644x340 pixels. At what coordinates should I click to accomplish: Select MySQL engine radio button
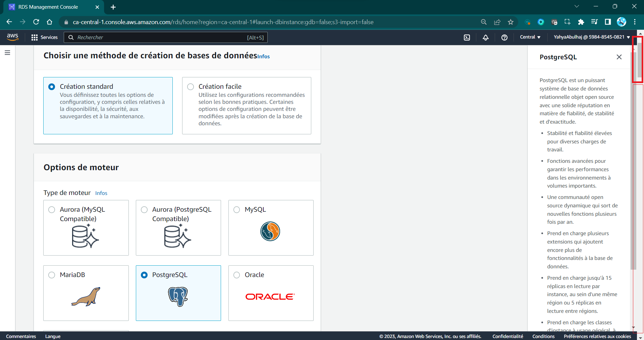point(237,210)
